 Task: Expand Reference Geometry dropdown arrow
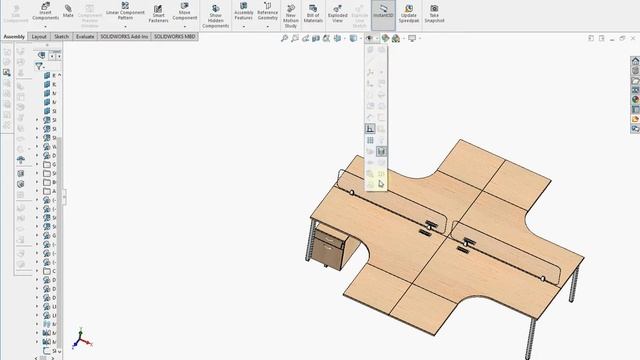268,27
